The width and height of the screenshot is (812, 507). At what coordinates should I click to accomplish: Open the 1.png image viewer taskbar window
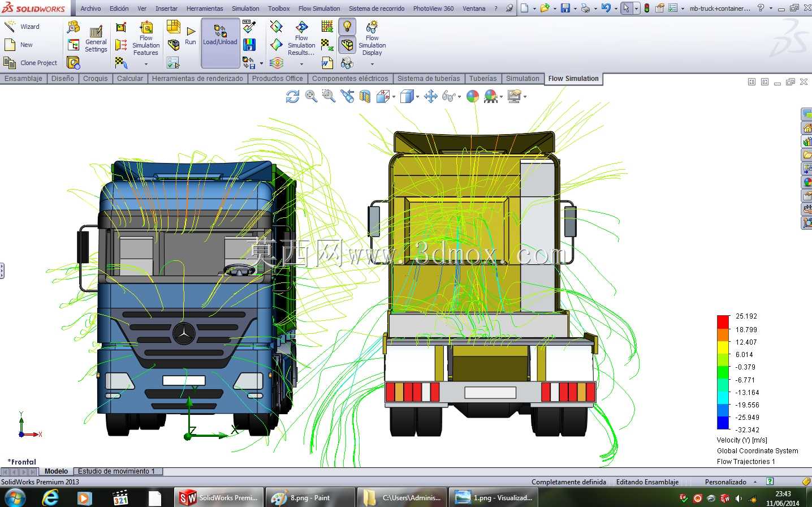(x=494, y=498)
